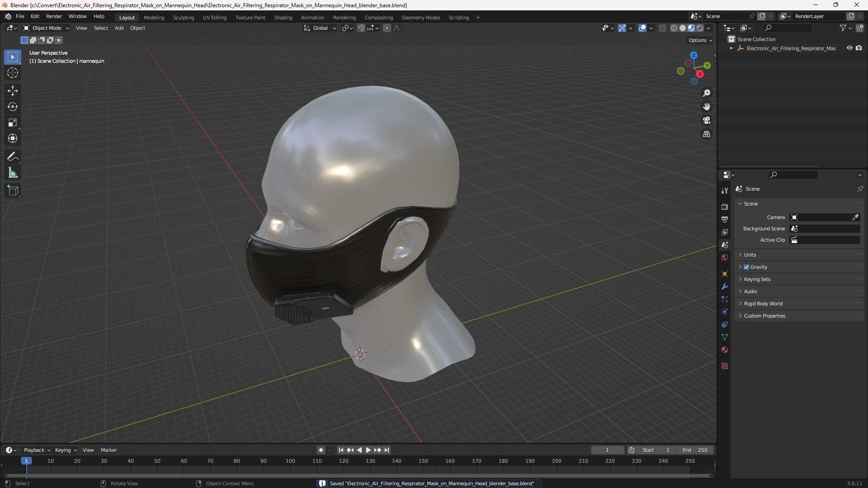
Task: Open the Material properties tab icon
Action: (x=725, y=350)
